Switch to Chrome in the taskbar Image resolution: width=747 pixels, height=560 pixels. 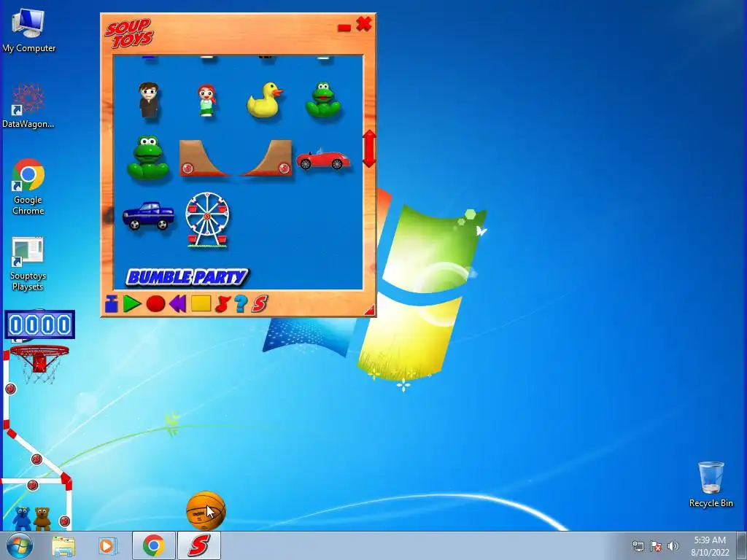(x=153, y=545)
